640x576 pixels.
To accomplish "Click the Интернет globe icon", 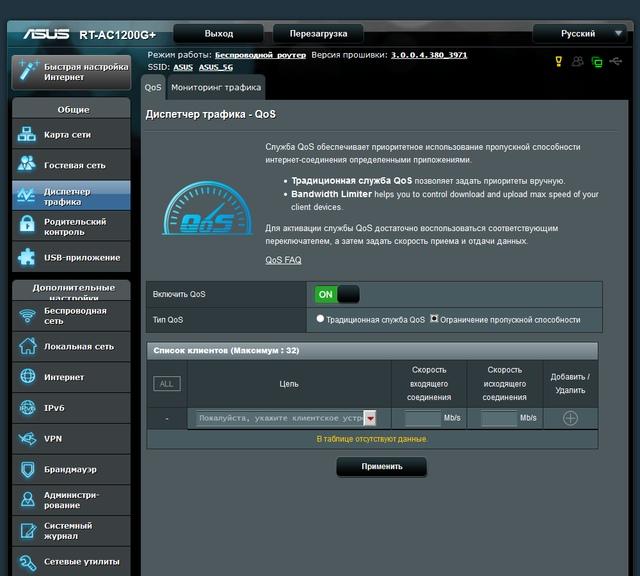I will click(28, 376).
